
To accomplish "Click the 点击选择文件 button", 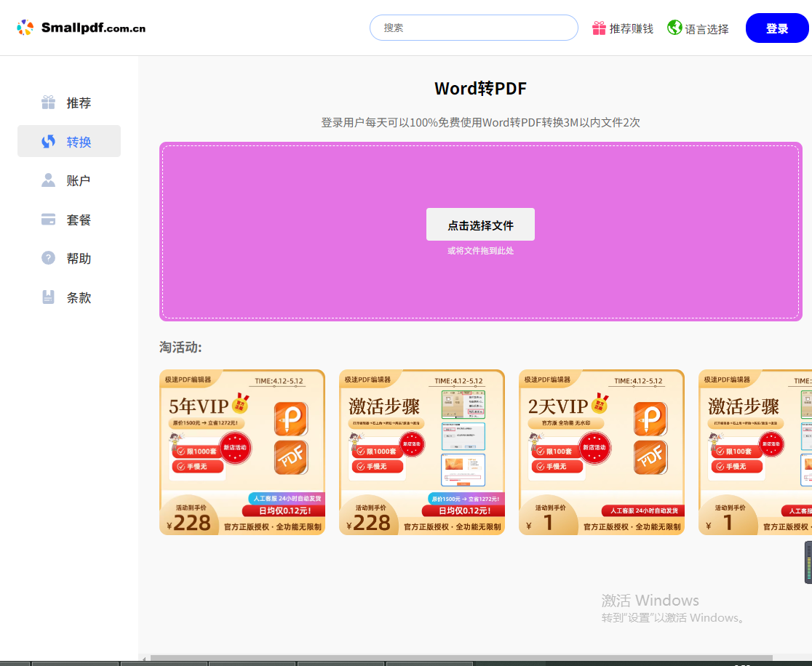I will (480, 225).
